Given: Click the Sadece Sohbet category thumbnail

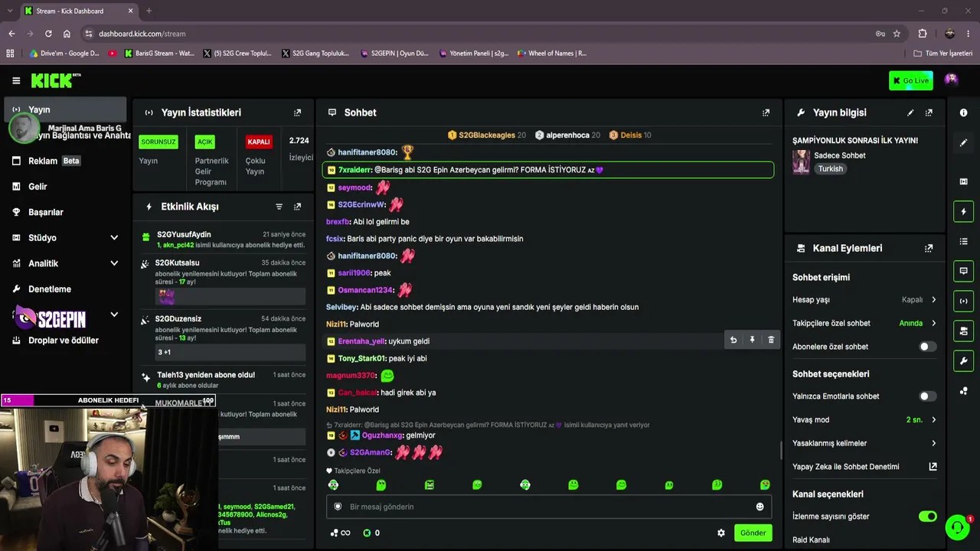Looking at the screenshot, I should [x=801, y=161].
